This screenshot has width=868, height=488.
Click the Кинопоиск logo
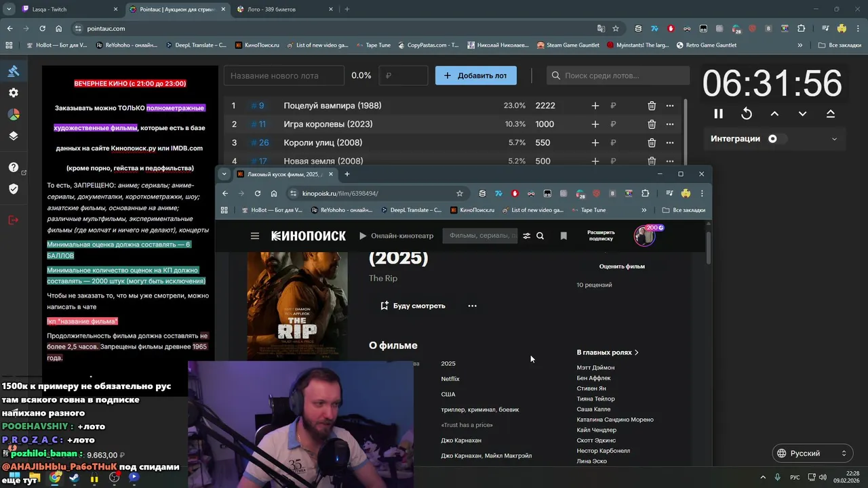tap(309, 236)
